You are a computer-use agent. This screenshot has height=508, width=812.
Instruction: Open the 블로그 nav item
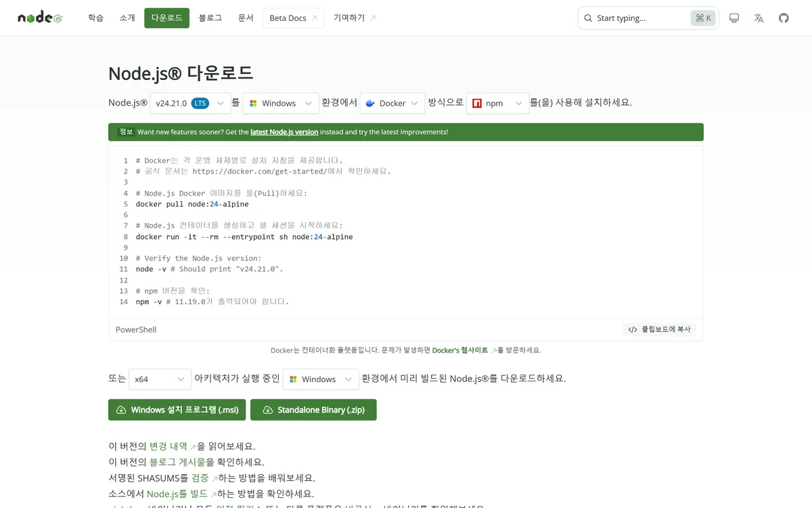click(210, 18)
